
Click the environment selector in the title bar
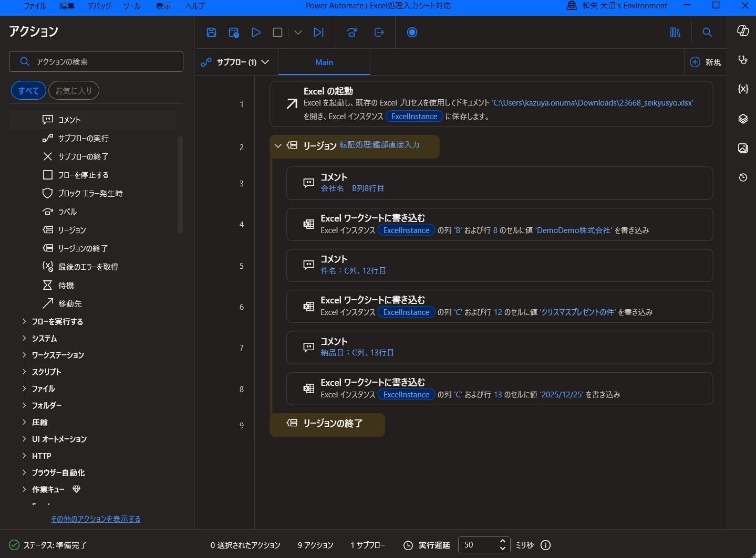tap(617, 6)
